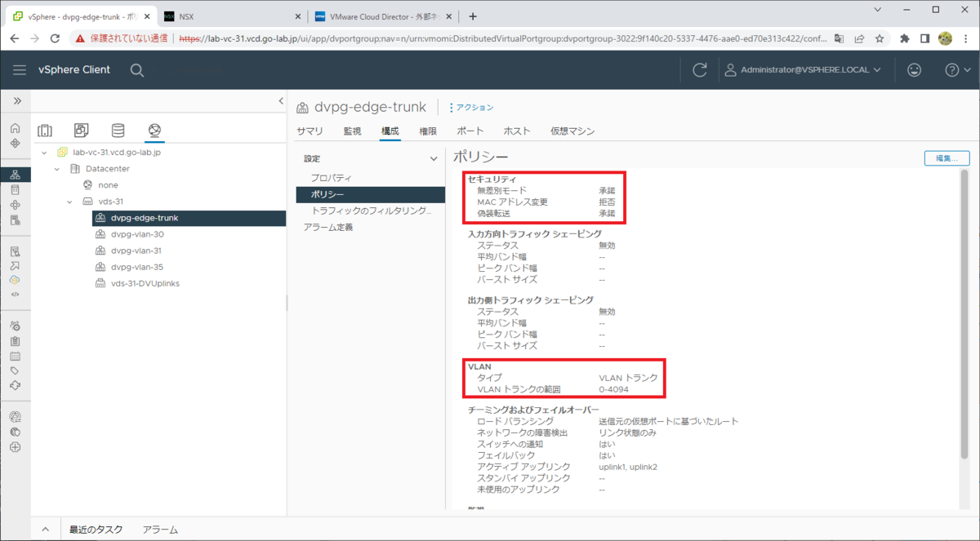Open ポリシー settings item
Viewport: 980px width, 541px height.
(371, 194)
